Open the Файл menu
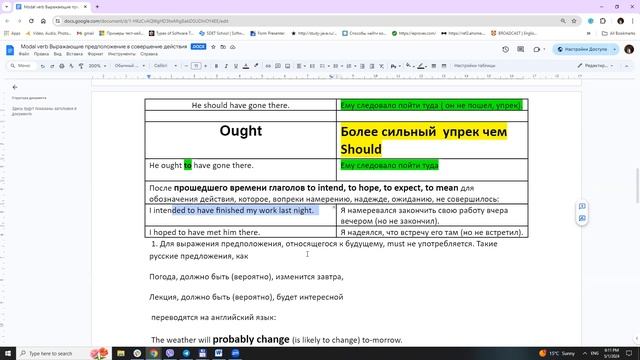Viewport: 640px width, 360px height. pyautogui.click(x=24, y=54)
